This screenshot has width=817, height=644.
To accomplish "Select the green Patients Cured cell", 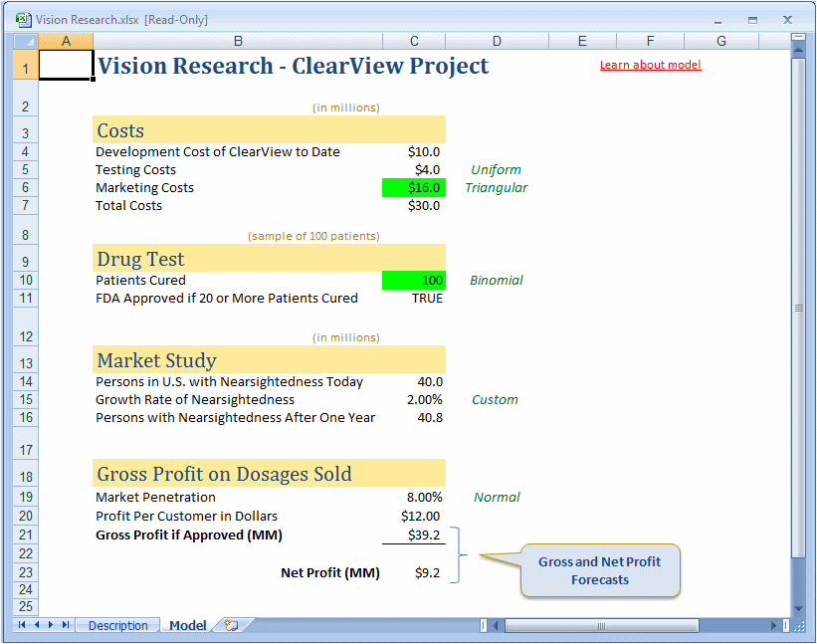I will coord(413,280).
